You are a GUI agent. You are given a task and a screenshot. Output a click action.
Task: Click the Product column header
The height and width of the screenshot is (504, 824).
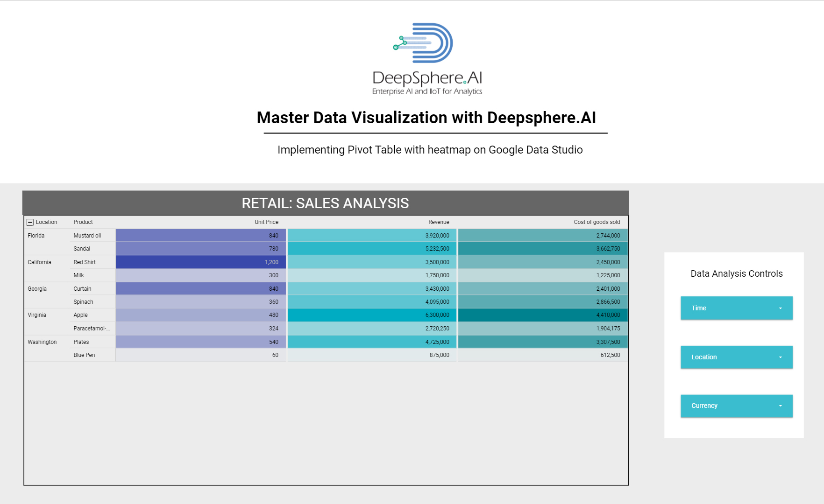tap(83, 222)
